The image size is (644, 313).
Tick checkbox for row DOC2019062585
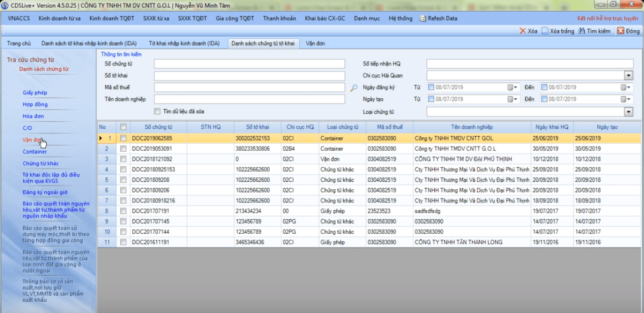(123, 138)
